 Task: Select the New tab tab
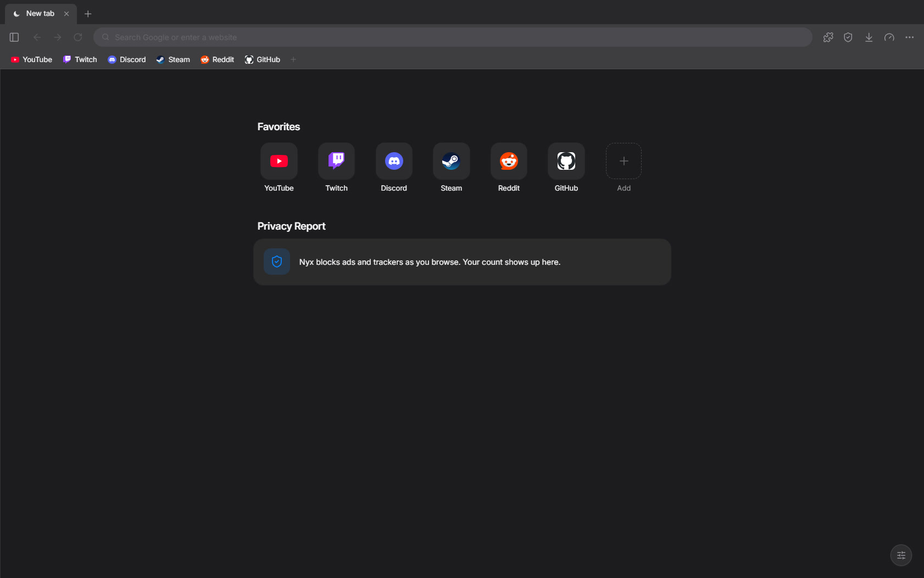[x=41, y=14]
